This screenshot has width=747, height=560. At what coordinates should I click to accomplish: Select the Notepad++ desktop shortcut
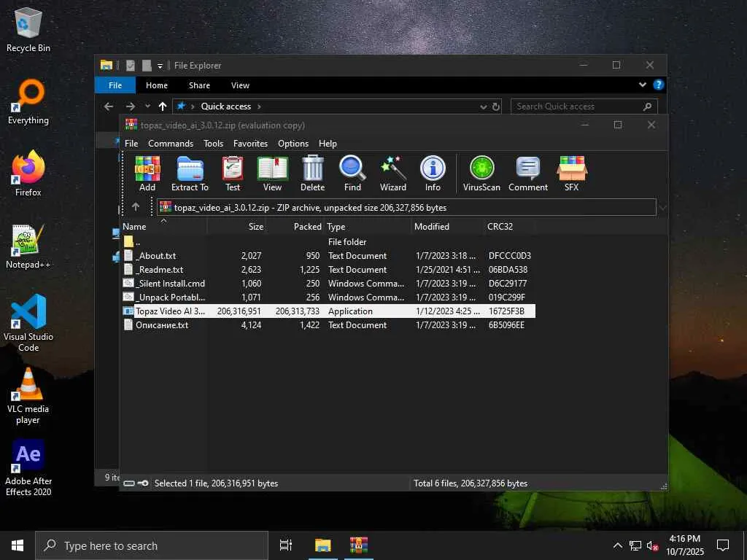click(x=28, y=246)
